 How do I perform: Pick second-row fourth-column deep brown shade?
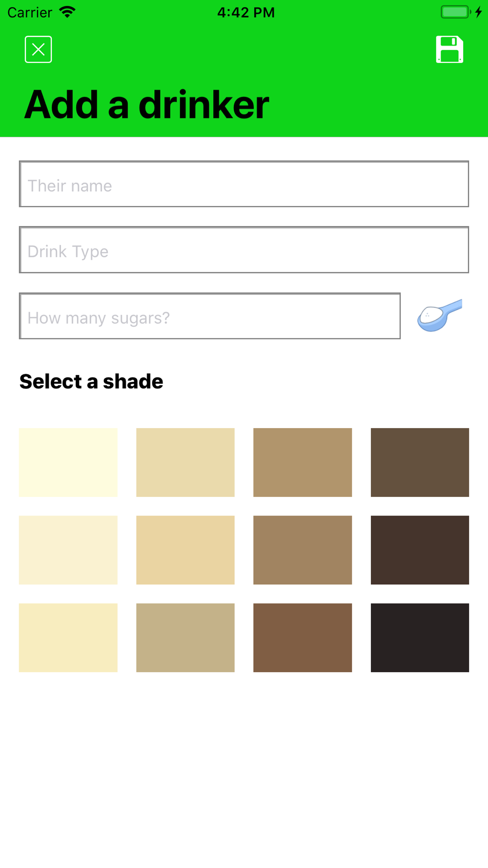pyautogui.click(x=420, y=550)
